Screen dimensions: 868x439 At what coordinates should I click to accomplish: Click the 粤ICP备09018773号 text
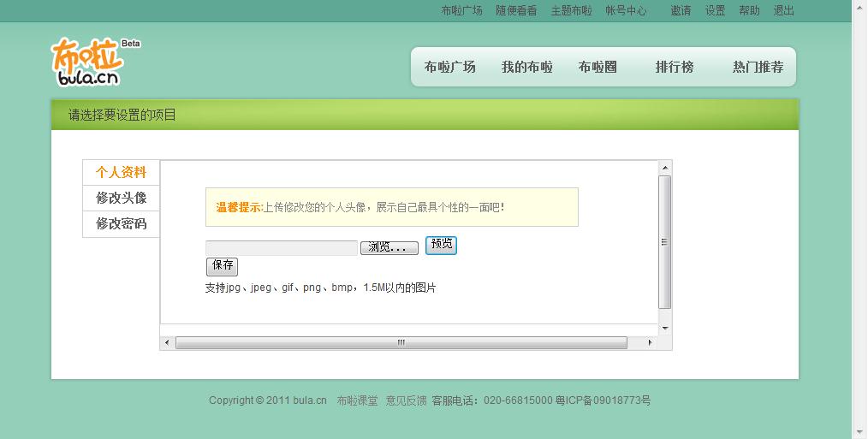click(x=603, y=400)
